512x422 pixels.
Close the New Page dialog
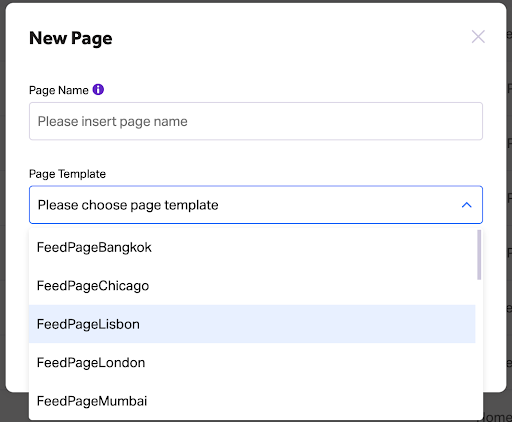478,37
